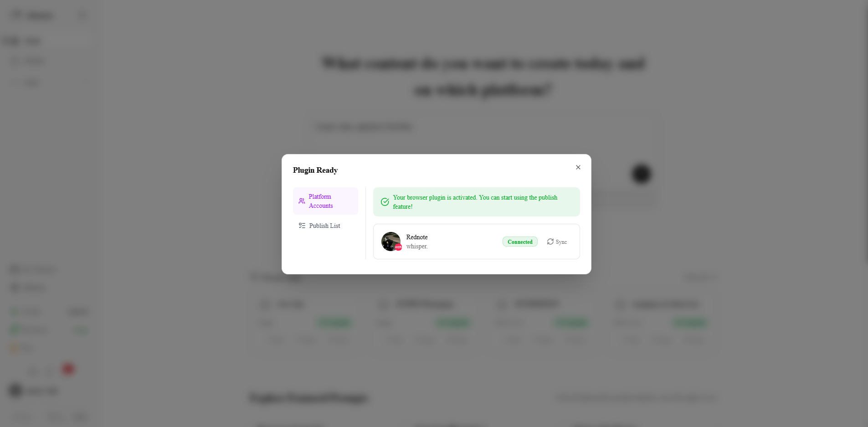Screen dimensions: 868x427
Task: Click the green plugin activated banner
Action: point(476,202)
